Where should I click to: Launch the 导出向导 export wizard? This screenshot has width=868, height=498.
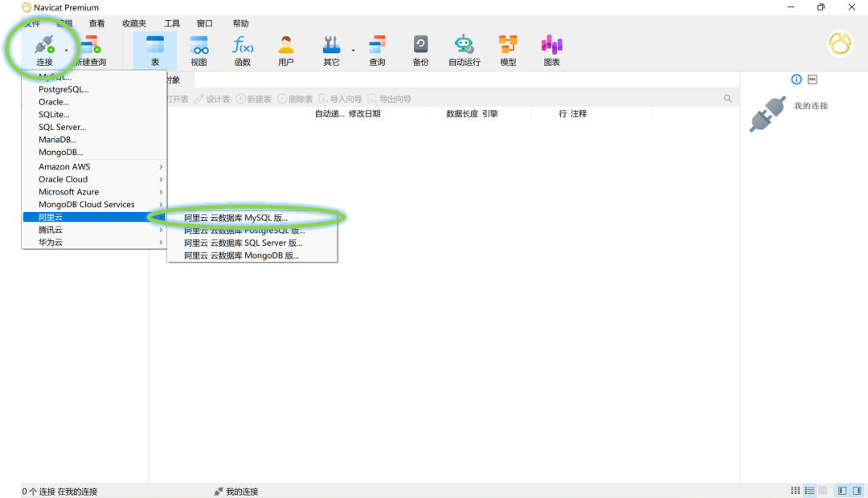[x=389, y=99]
